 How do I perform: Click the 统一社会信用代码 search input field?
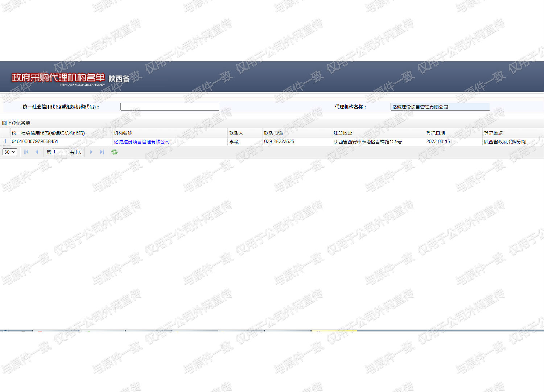click(169, 107)
